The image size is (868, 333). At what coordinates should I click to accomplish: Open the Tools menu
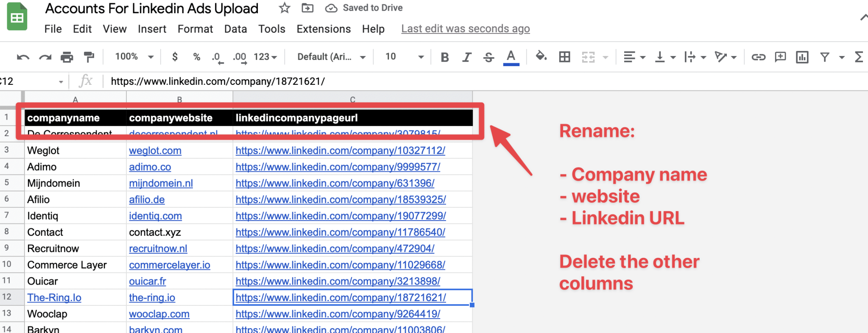(x=272, y=29)
